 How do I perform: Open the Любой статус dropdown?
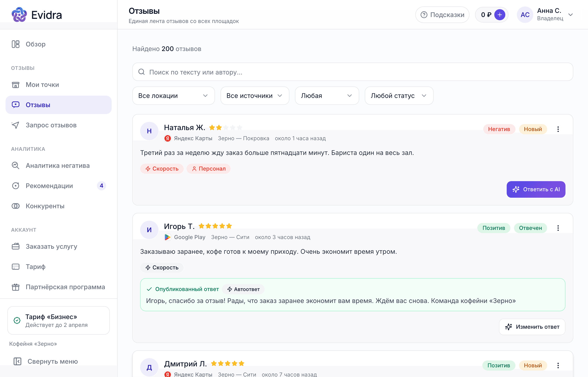coord(399,96)
